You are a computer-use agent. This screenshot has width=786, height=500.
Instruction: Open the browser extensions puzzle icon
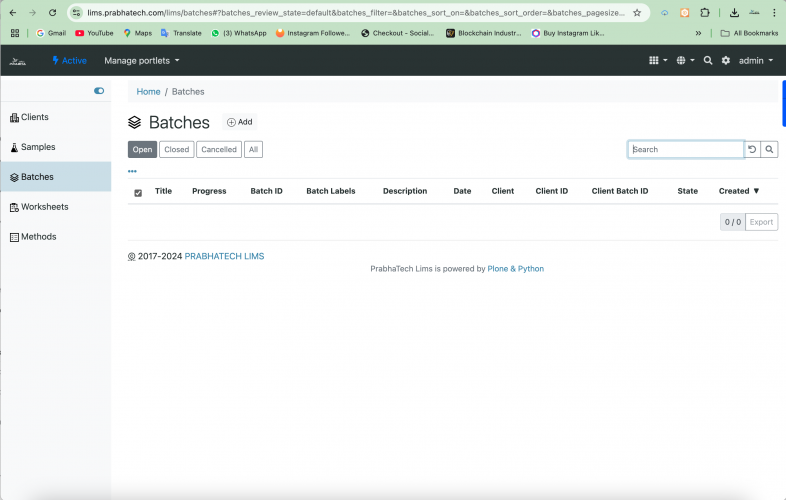pyautogui.click(x=705, y=13)
